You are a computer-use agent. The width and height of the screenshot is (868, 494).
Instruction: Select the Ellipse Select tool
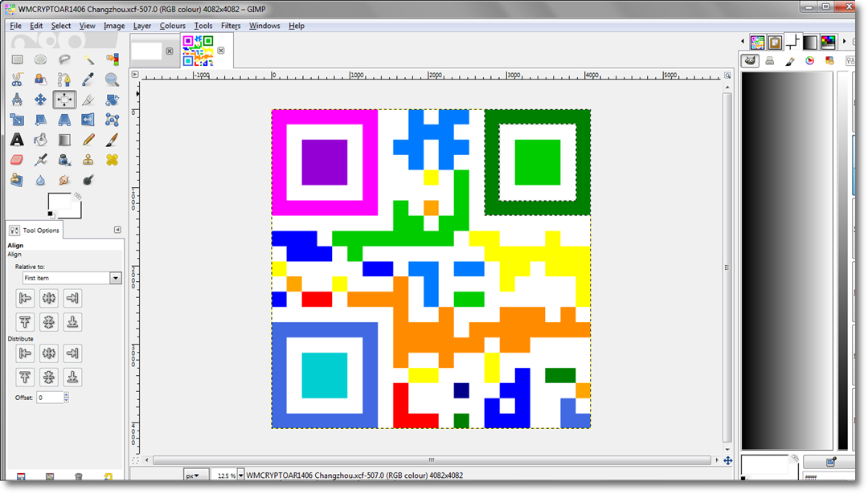pos(40,59)
